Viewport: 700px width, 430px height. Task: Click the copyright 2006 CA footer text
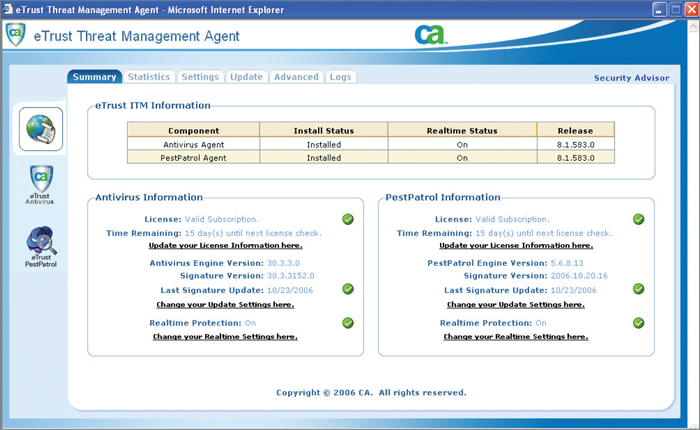(x=371, y=392)
